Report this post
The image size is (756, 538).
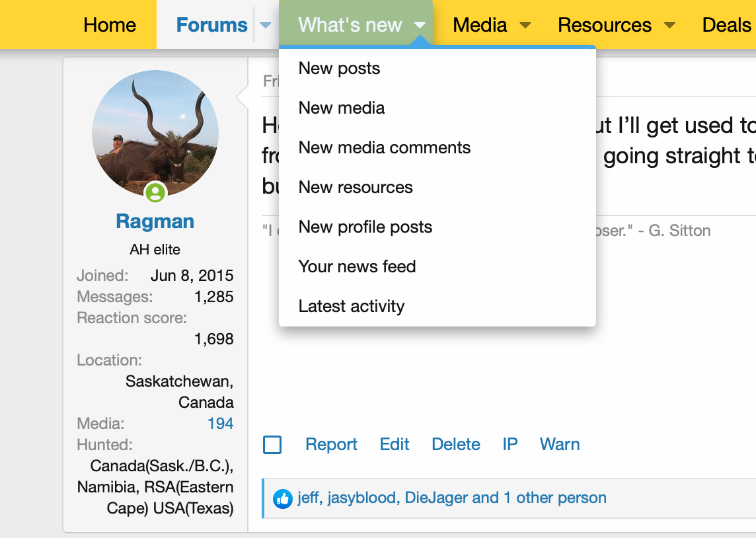pyautogui.click(x=331, y=445)
